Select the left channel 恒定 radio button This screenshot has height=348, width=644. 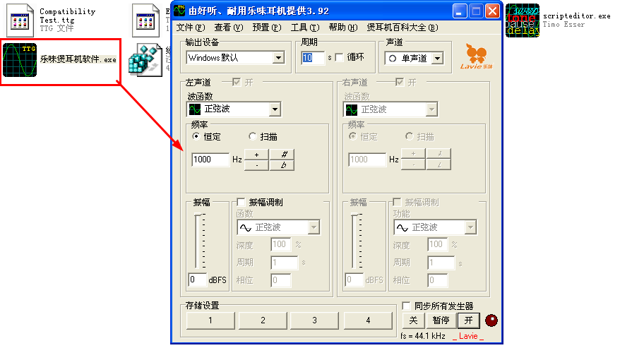click(x=196, y=136)
